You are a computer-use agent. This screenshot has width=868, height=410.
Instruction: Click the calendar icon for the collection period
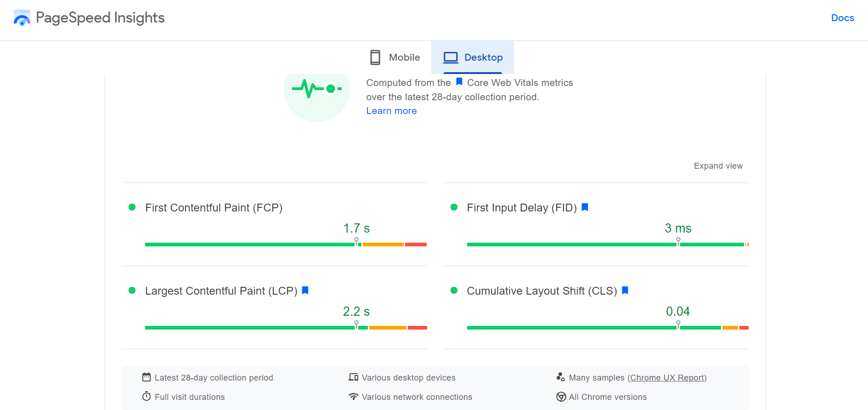coord(146,377)
